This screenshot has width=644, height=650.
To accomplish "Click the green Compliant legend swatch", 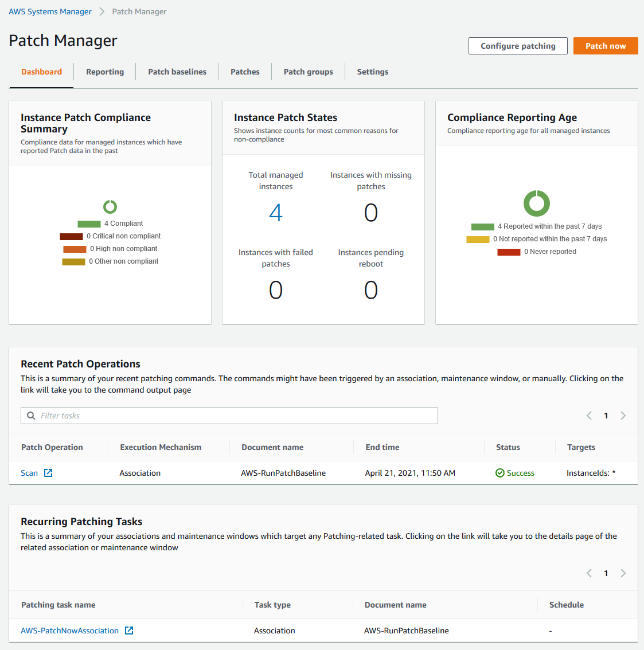I will 89,224.
